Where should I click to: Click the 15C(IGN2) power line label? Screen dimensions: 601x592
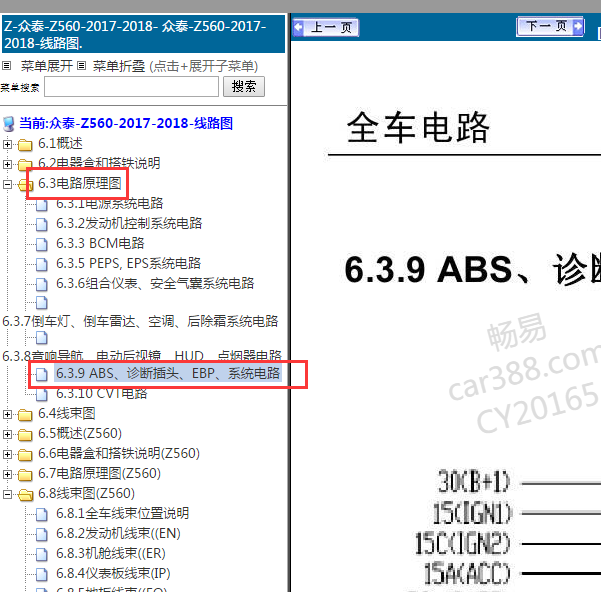(x=463, y=543)
